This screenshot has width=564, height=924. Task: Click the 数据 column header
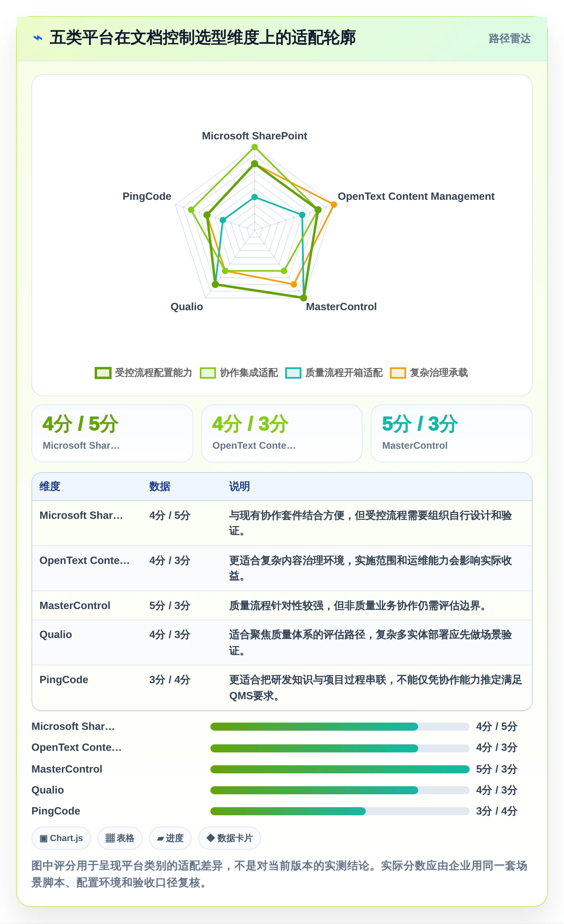[x=160, y=487]
